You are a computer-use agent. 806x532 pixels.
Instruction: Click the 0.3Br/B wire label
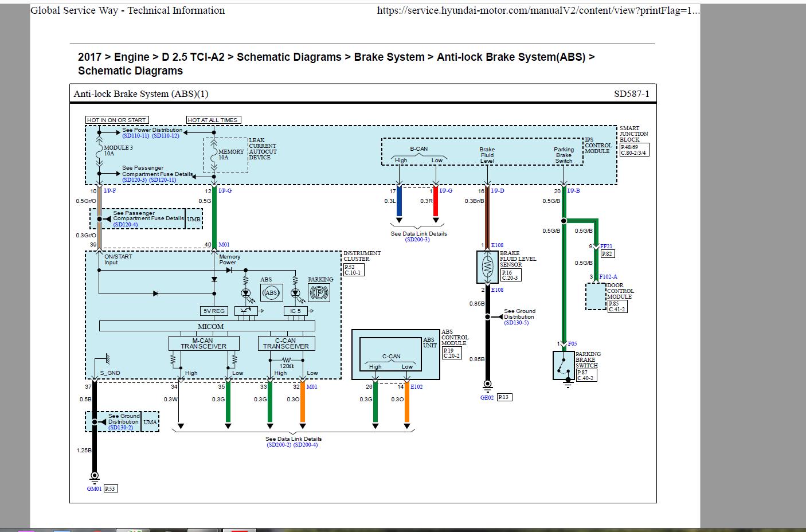(x=474, y=201)
